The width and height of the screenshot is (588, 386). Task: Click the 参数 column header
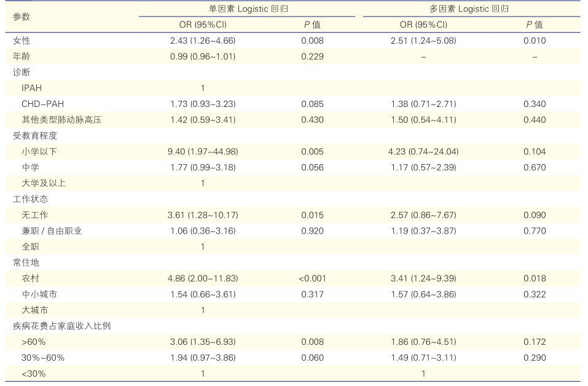pyautogui.click(x=22, y=17)
